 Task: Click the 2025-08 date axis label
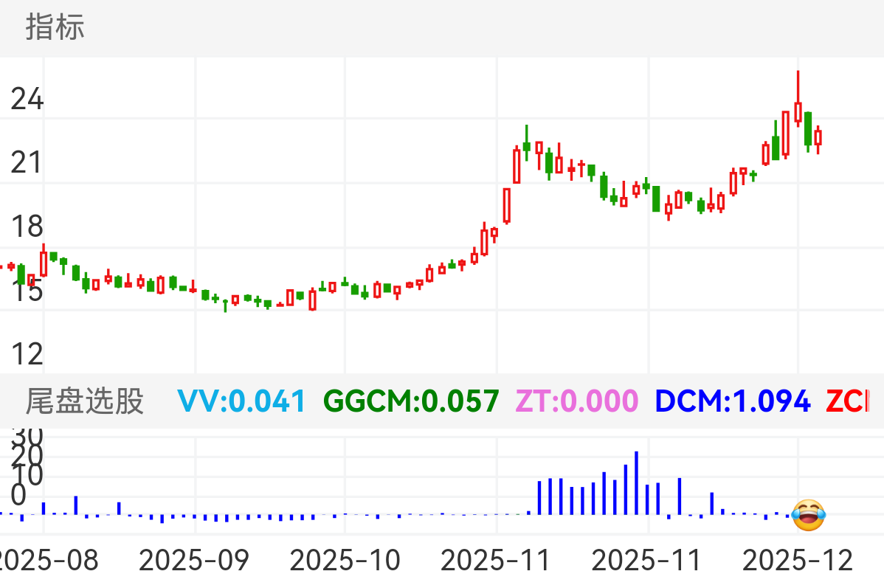(47, 561)
